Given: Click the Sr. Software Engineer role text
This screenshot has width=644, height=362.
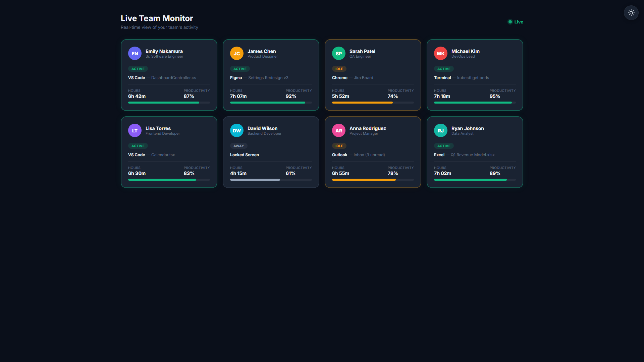Looking at the screenshot, I should point(164,56).
